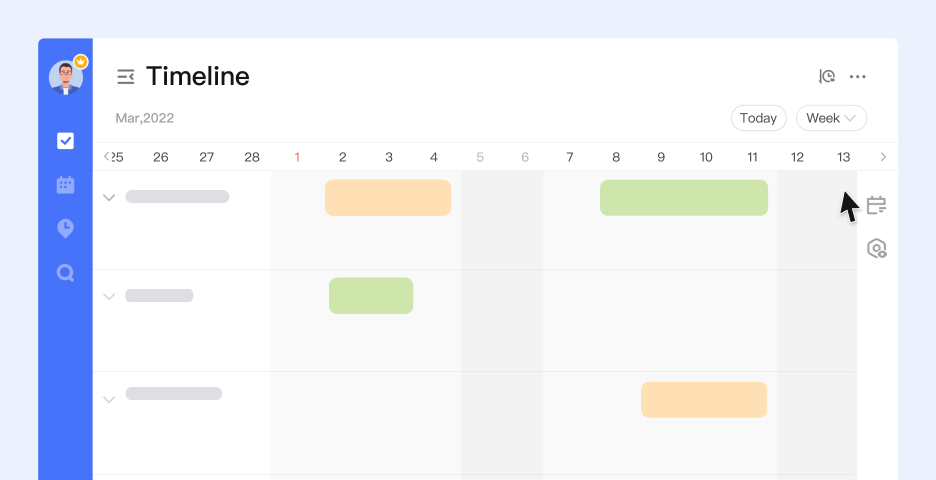Select the green task bar spanning days 8-11
This screenshot has height=480, width=936.
pyautogui.click(x=684, y=198)
